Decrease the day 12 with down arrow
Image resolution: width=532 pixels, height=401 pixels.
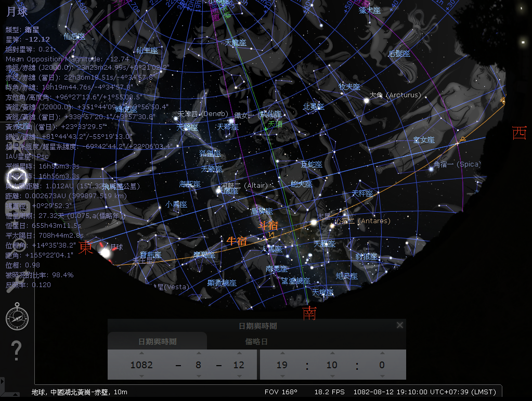click(239, 376)
